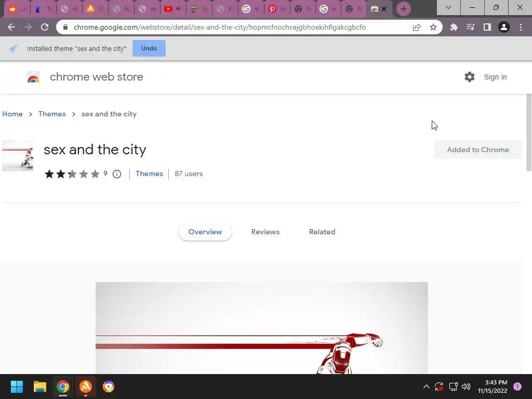Viewport: 532px width, 399px height.
Task: Open the clock and date in taskbar
Action: point(493,387)
